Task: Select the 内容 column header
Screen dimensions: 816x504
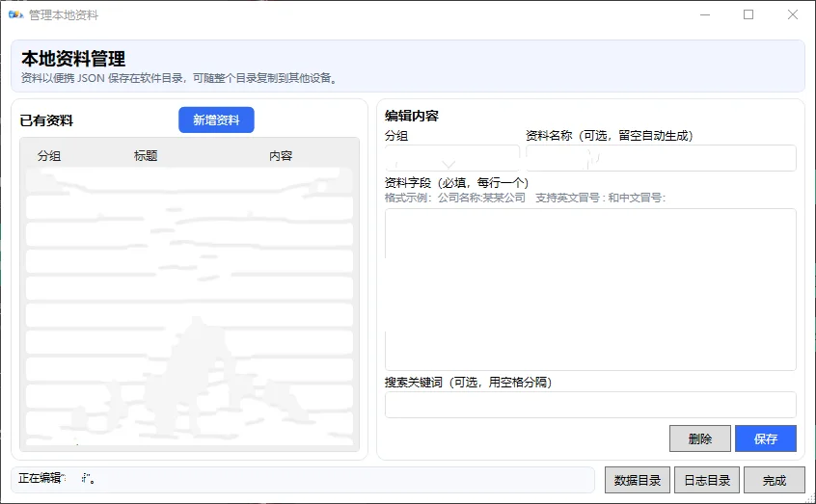Action: point(281,155)
